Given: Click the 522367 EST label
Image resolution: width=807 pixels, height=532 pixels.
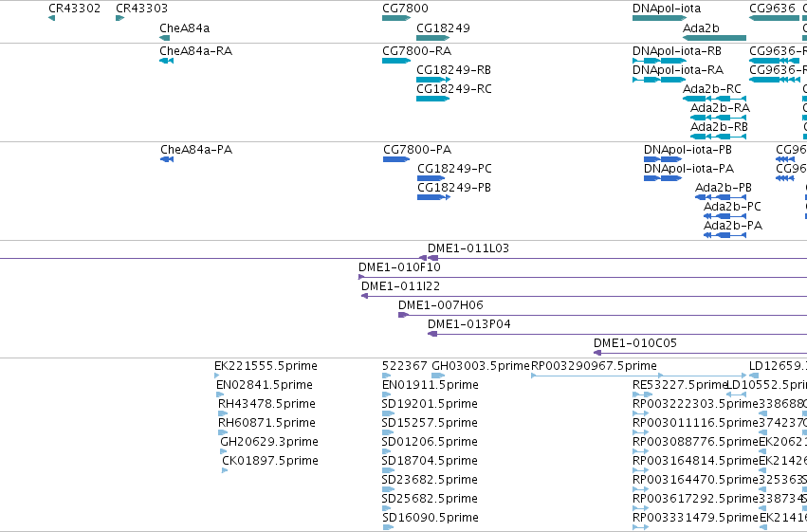Looking at the screenshot, I should [x=404, y=366].
